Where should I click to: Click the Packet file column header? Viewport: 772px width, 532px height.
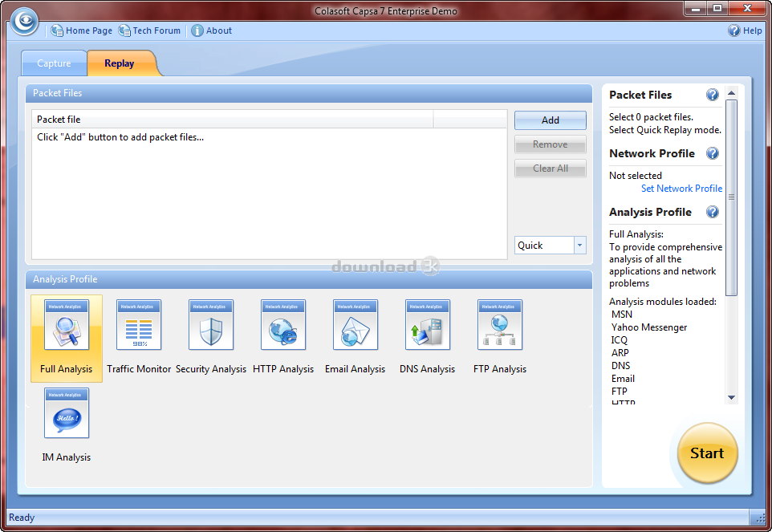(233, 119)
